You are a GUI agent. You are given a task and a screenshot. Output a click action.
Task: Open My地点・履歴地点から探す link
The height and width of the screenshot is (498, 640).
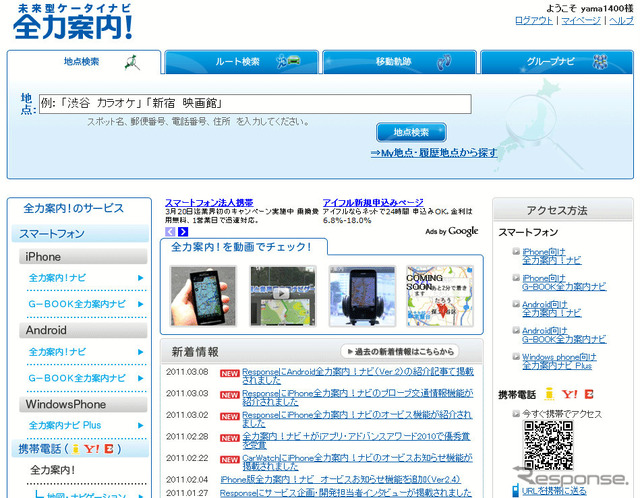pyautogui.click(x=434, y=153)
